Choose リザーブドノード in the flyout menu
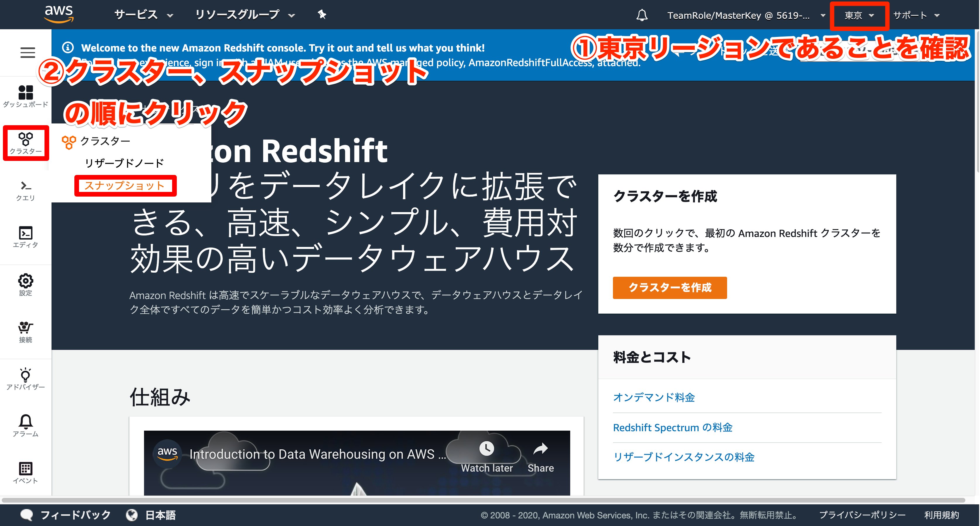 tap(124, 163)
